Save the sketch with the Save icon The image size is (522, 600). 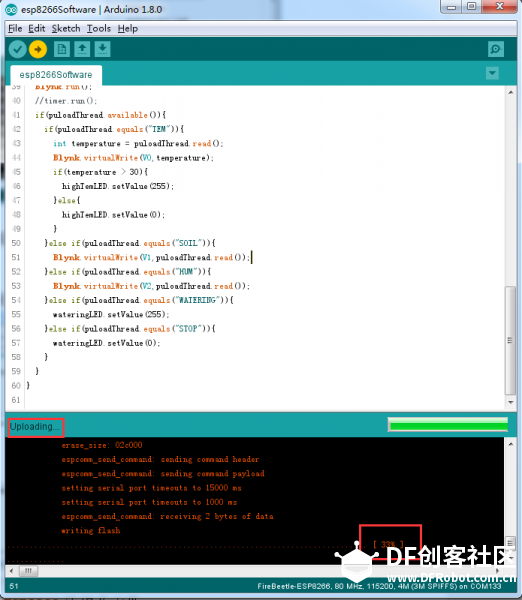[102, 49]
